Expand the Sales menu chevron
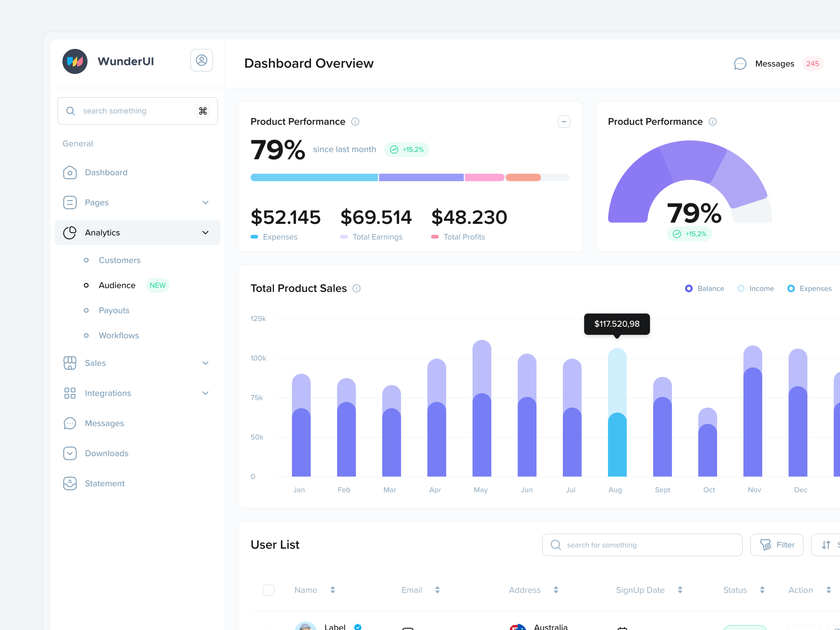This screenshot has width=840, height=630. pyautogui.click(x=205, y=363)
